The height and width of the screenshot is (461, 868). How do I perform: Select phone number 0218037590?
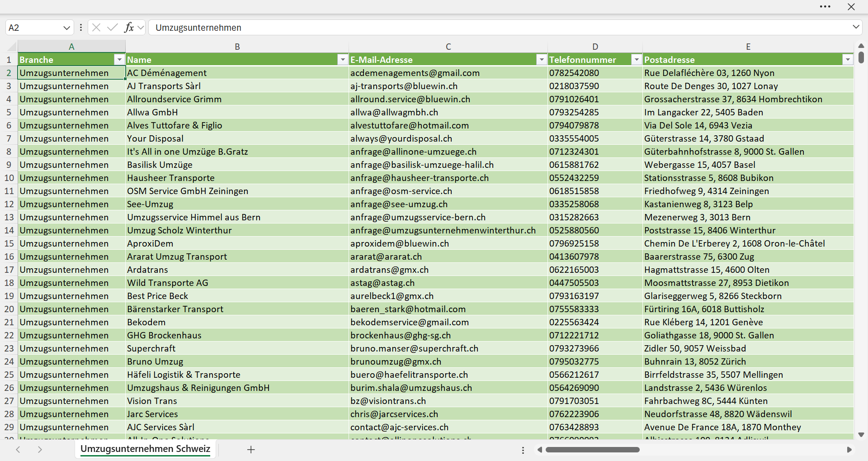595,86
